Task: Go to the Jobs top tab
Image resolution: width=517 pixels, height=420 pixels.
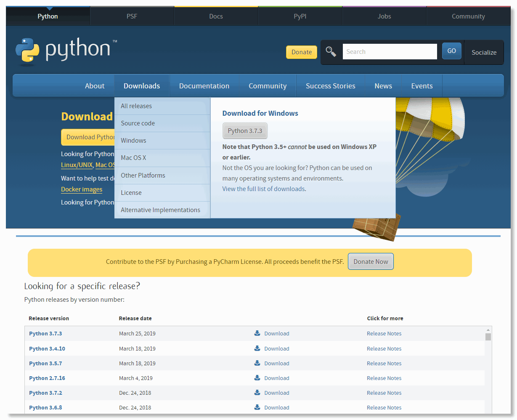Action: pyautogui.click(x=384, y=16)
